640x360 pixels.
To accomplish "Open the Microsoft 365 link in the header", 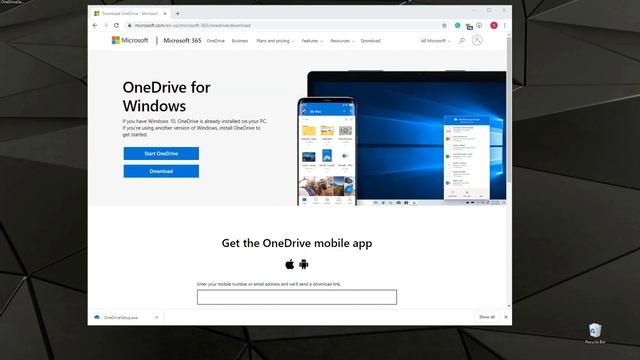I will [x=182, y=40].
